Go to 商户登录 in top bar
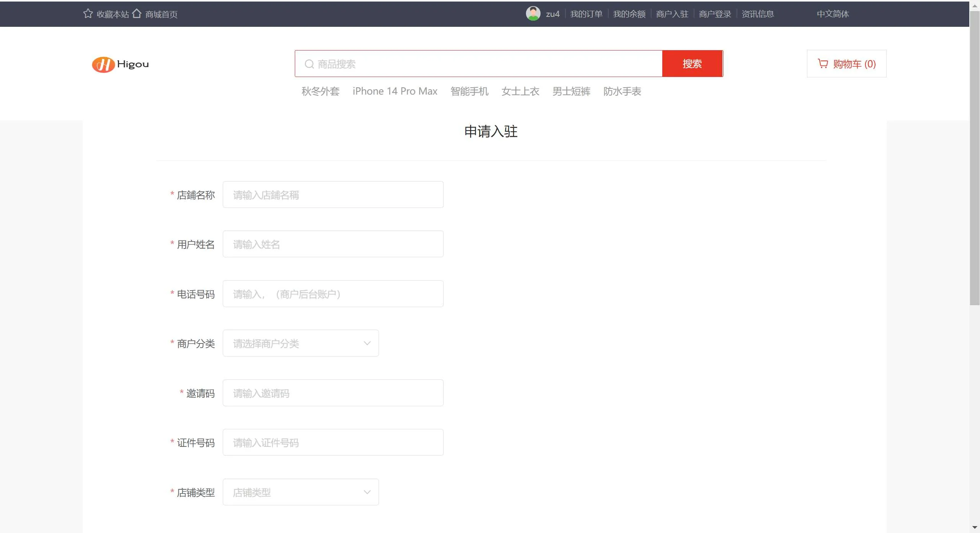Image resolution: width=980 pixels, height=533 pixels. point(715,14)
